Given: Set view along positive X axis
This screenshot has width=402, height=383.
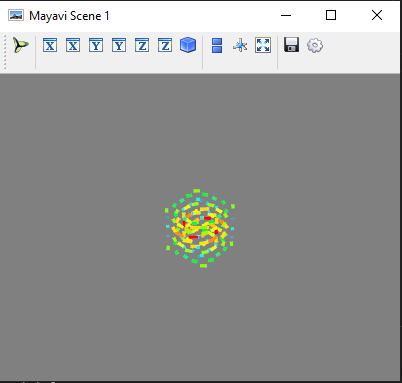Looking at the screenshot, I should click(73, 45).
